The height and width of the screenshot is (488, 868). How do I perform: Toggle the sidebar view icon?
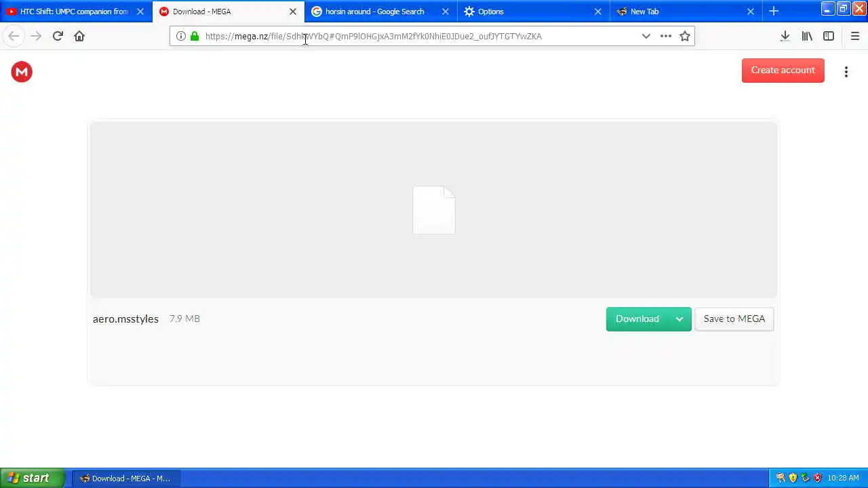829,36
